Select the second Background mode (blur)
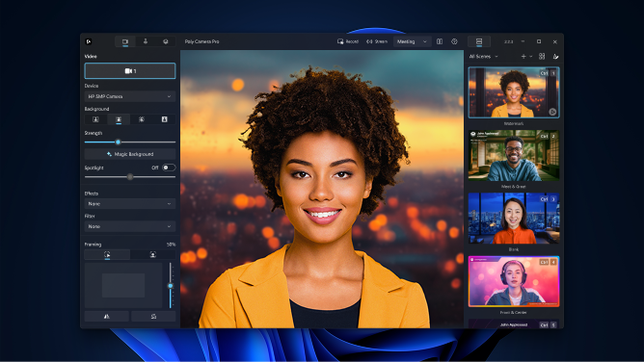644x362 pixels. [119, 119]
